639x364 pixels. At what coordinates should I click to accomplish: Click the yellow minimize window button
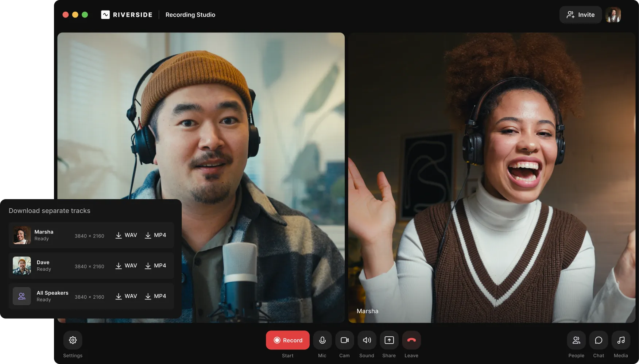point(75,15)
